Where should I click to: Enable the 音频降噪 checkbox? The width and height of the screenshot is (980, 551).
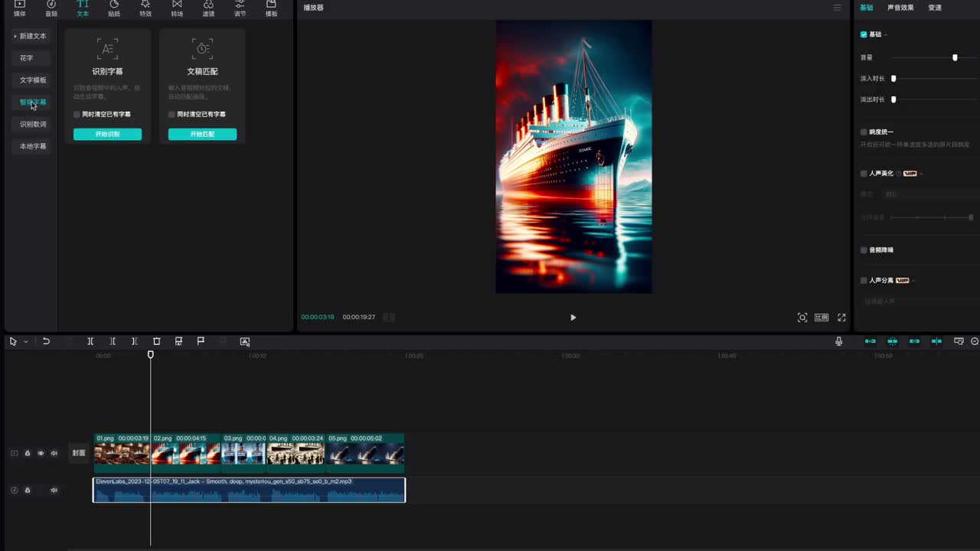864,250
